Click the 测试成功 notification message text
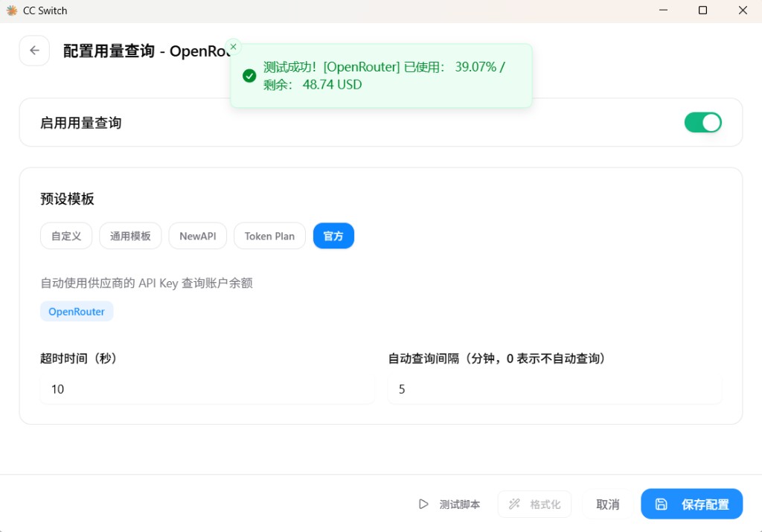Viewport: 762px width, 532px height. (384, 76)
